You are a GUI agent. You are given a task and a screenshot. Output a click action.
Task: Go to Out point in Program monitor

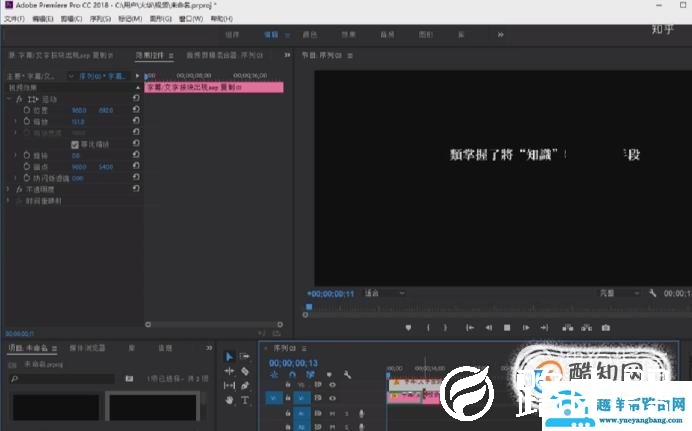(x=544, y=328)
